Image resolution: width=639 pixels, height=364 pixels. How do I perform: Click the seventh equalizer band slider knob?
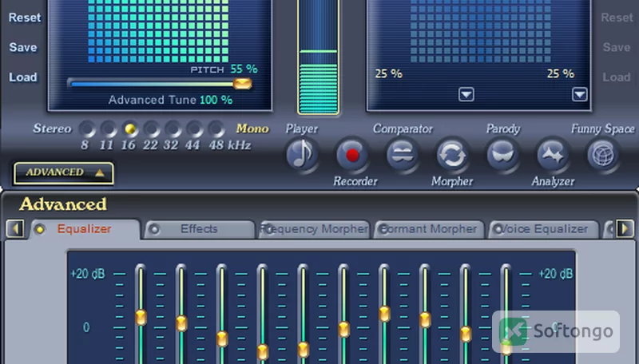click(384, 314)
